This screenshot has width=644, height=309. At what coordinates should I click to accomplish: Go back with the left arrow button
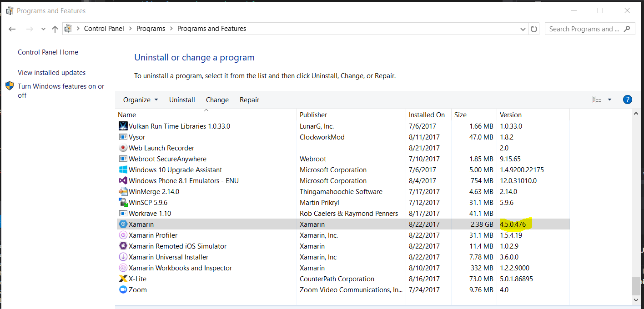click(12, 29)
